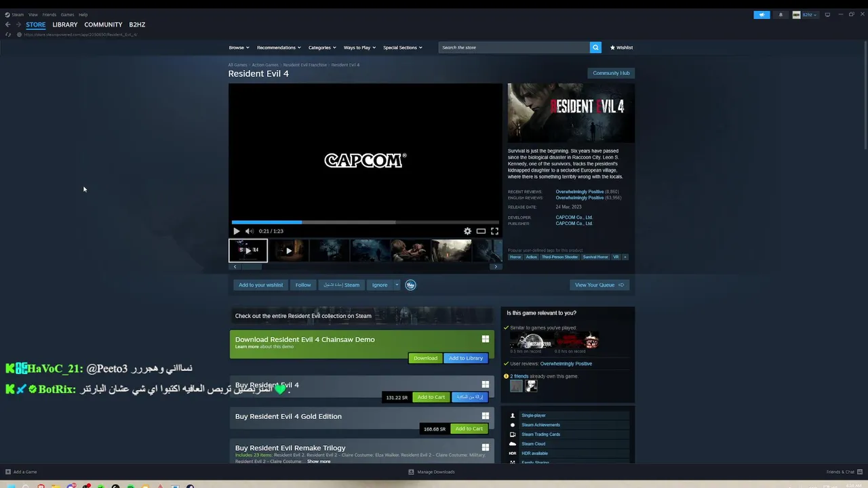Expand the Special Sections menu

[x=403, y=47]
